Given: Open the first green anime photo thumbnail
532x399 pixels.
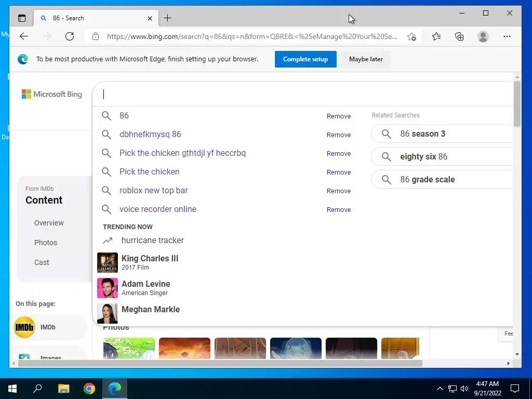Looking at the screenshot, I should 129,348.
